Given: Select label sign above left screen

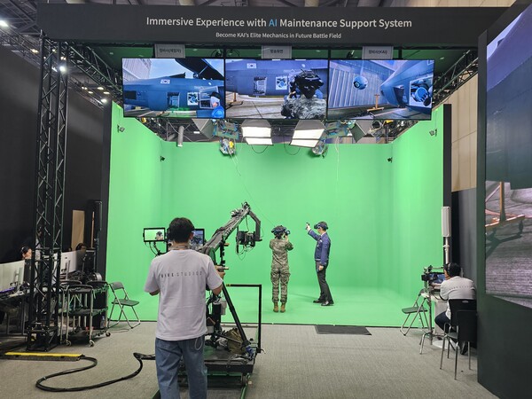Looking at the screenshot, I should [169, 51].
